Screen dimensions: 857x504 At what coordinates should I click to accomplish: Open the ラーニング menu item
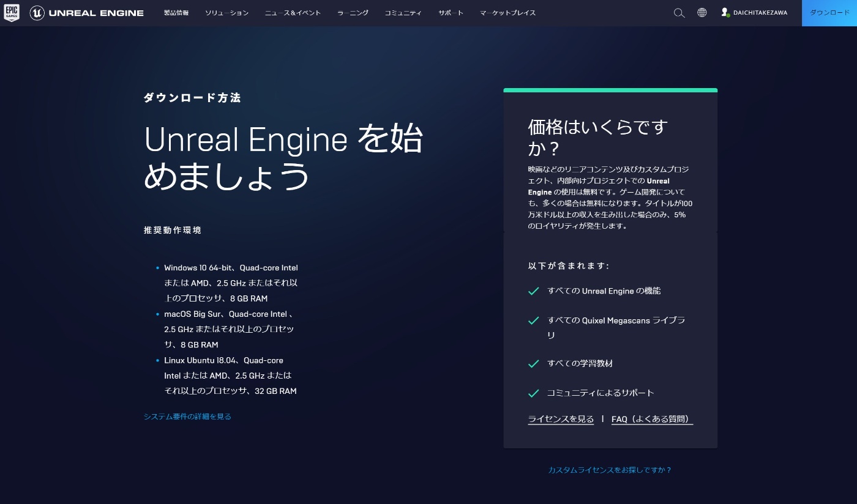click(x=353, y=12)
